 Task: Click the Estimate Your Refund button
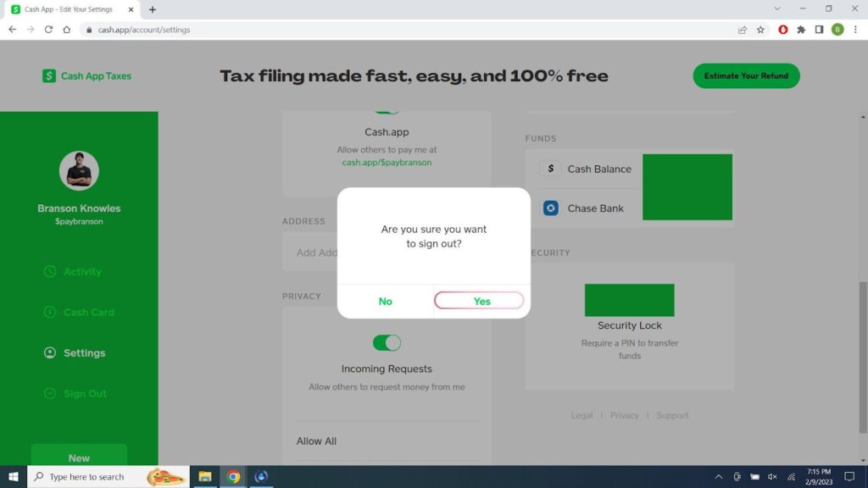746,76
